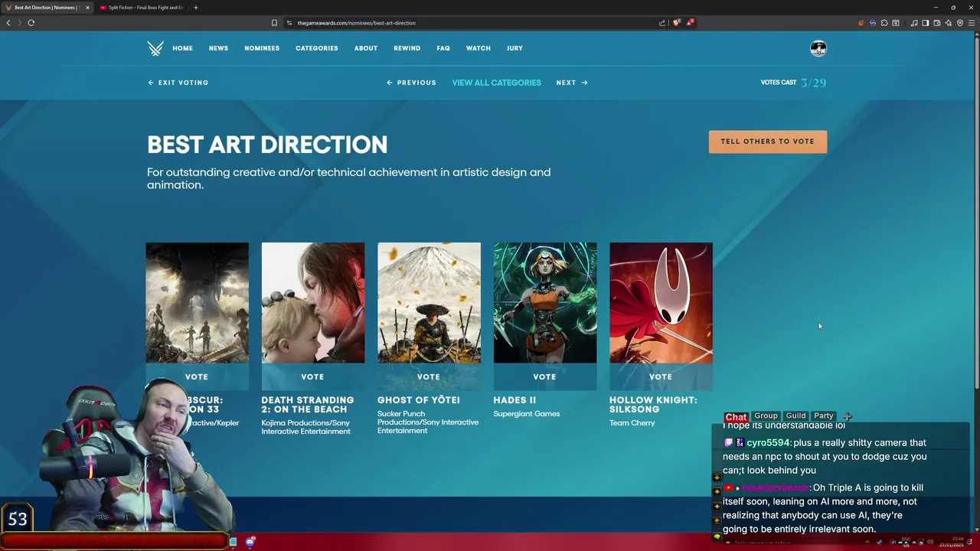980x551 pixels.
Task: Click the Supergiant Games developer text
Action: coord(527,414)
